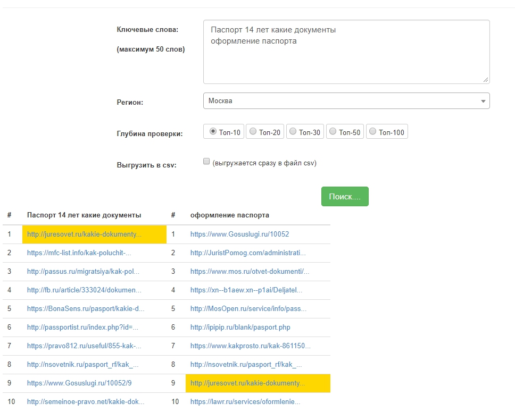Open the fb.ru article link
This screenshot has width=515, height=420.
point(84,290)
